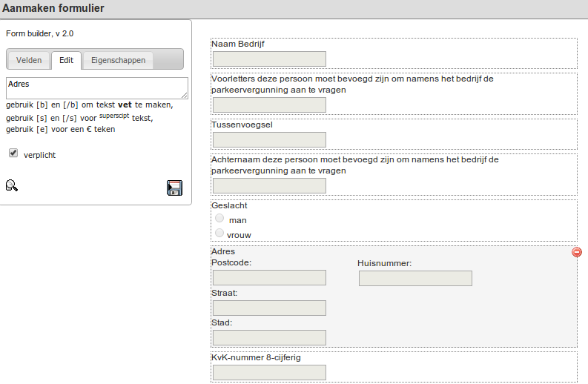The image size is (588, 384).
Task: Remove the Adres field with red icon
Action: [x=577, y=252]
